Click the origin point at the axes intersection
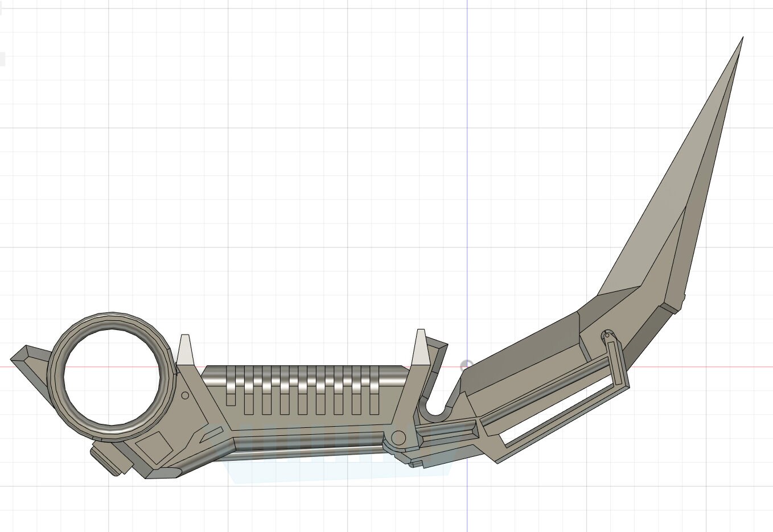 click(467, 365)
